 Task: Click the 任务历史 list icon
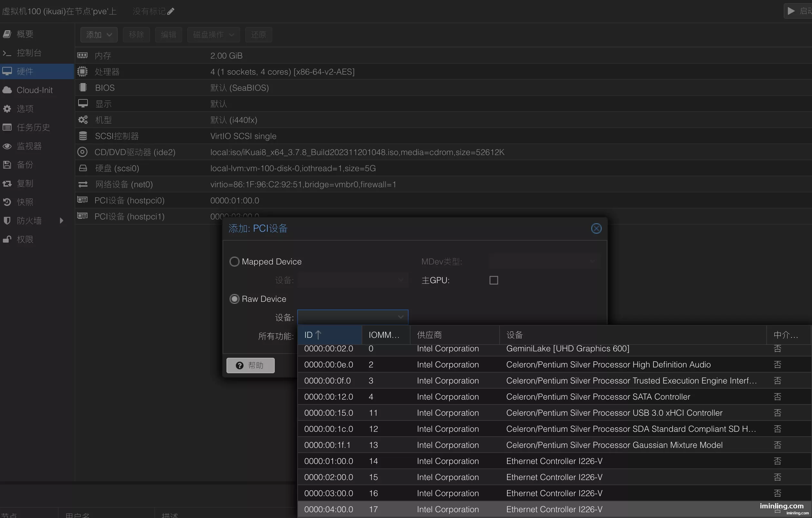tap(7, 127)
